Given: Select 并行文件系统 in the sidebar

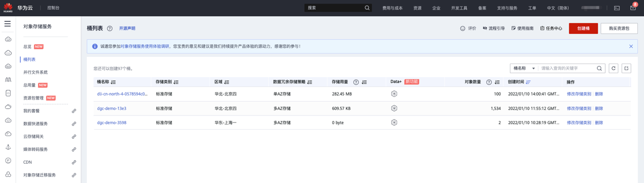Looking at the screenshot, I should point(36,72).
